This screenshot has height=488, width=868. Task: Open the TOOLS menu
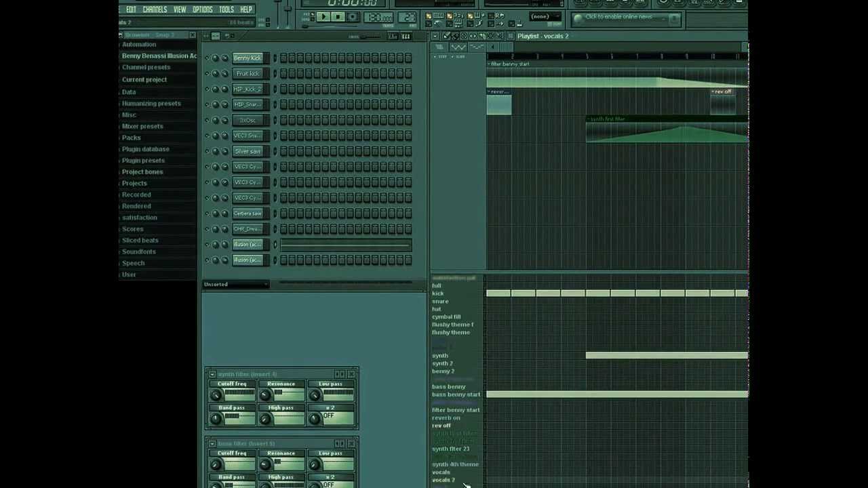[x=226, y=9]
